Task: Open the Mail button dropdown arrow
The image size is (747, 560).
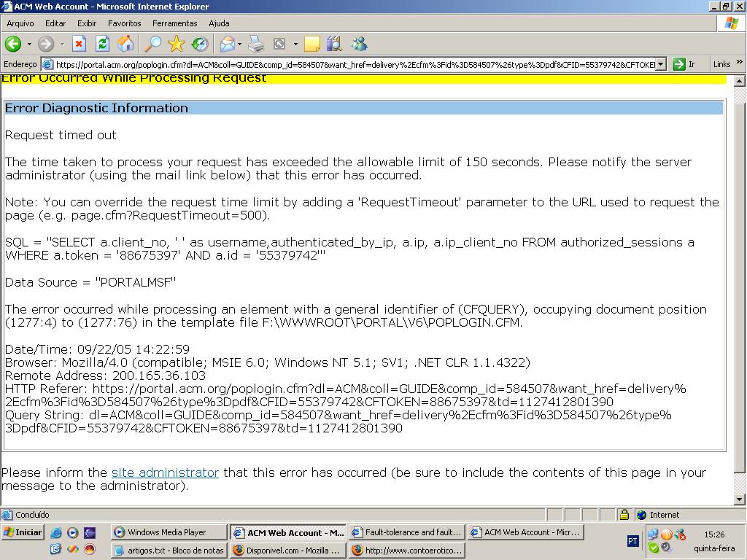Action: coord(239,44)
